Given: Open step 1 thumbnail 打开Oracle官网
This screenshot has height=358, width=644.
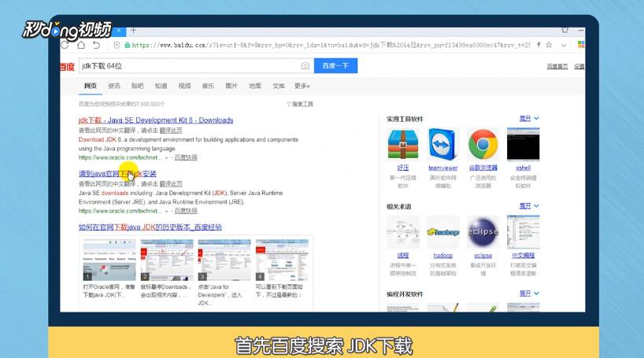Looking at the screenshot, I should pyautogui.click(x=109, y=260).
